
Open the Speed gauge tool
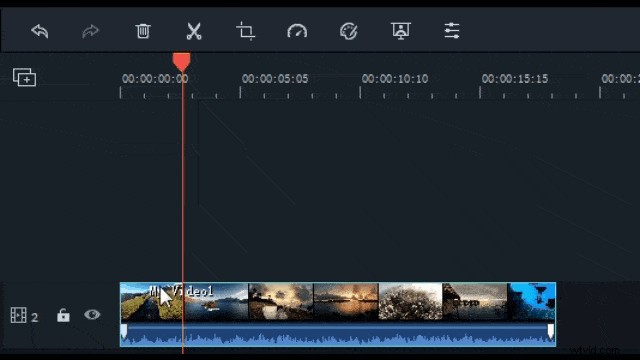coord(297,31)
